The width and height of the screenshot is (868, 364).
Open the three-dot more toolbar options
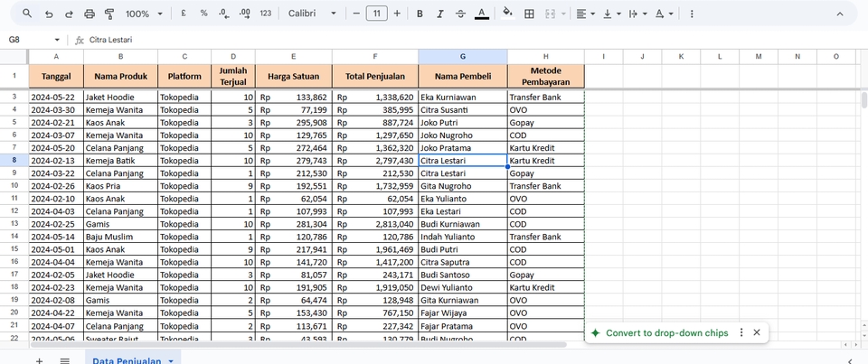tap(692, 14)
